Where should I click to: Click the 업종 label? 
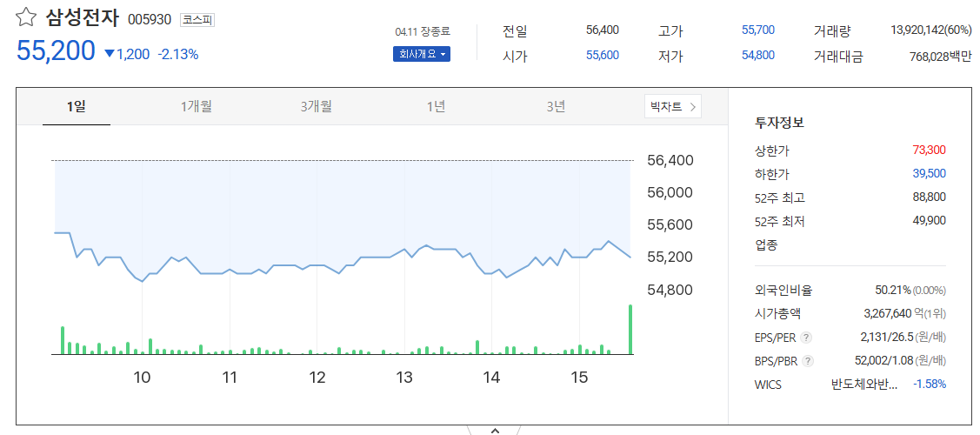766,244
